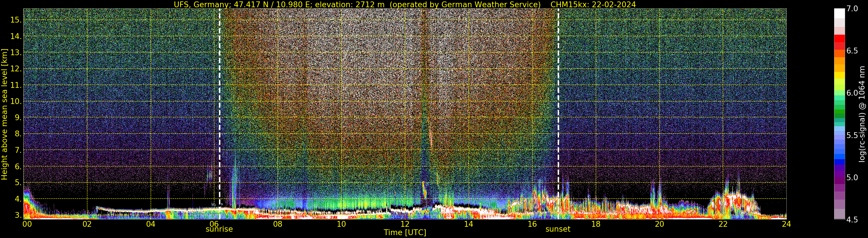This screenshot has width=868, height=238.
Task: Click the height axis tick label '8.'
Action: point(18,134)
